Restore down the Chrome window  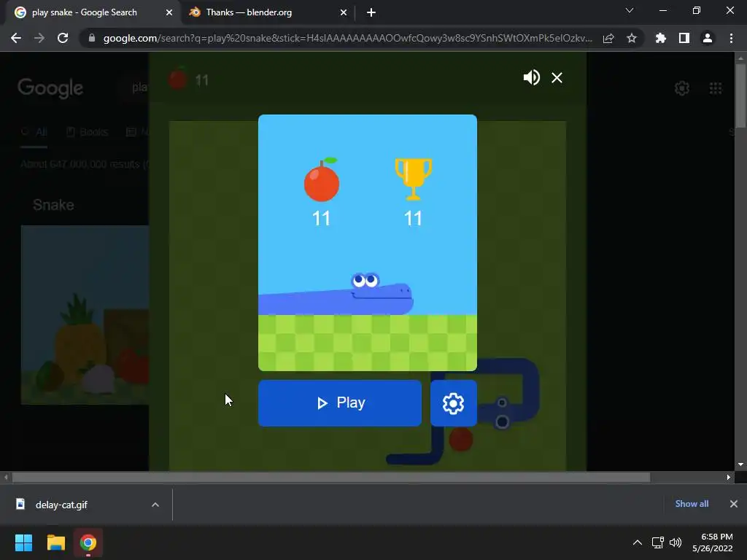(697, 10)
